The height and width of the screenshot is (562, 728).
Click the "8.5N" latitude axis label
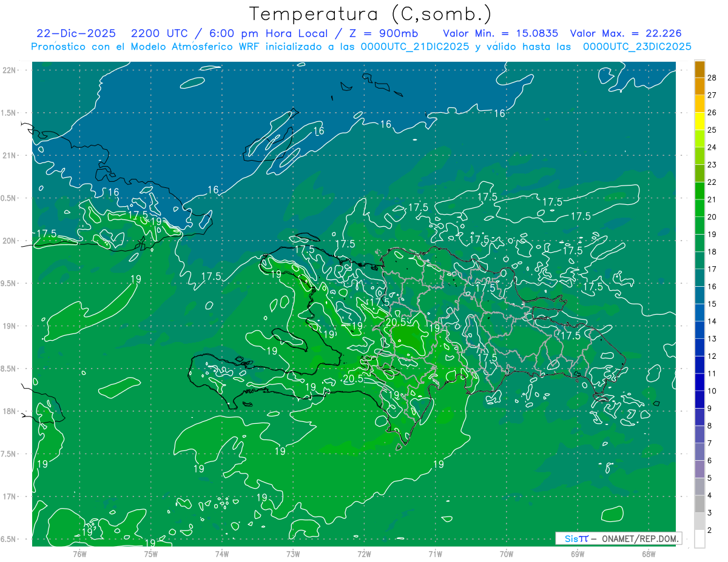click(x=9, y=369)
